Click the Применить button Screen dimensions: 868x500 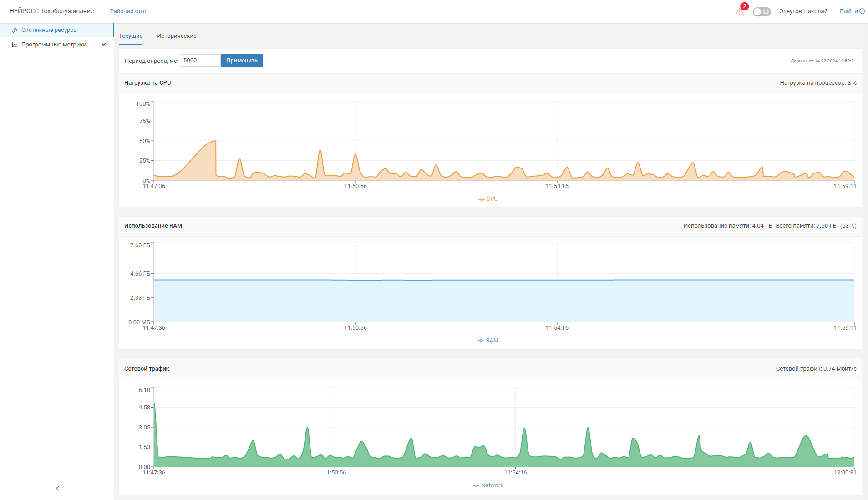click(x=242, y=61)
